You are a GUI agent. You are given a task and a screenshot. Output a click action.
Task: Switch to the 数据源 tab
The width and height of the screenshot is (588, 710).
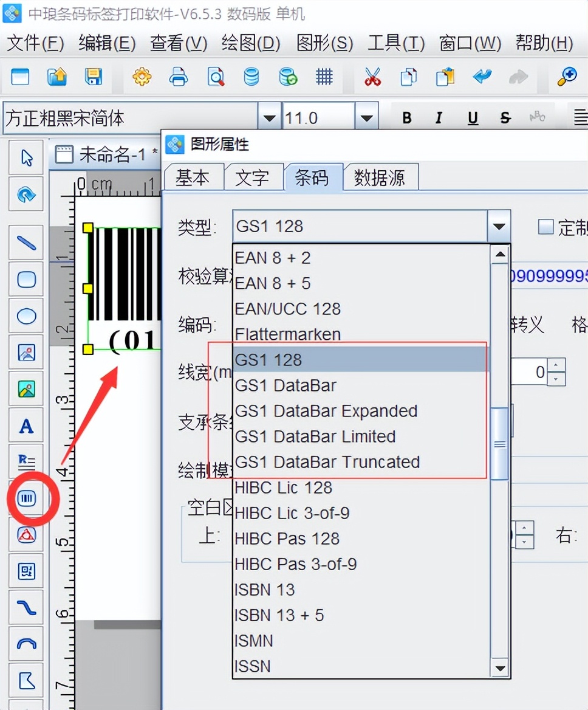[x=380, y=177]
